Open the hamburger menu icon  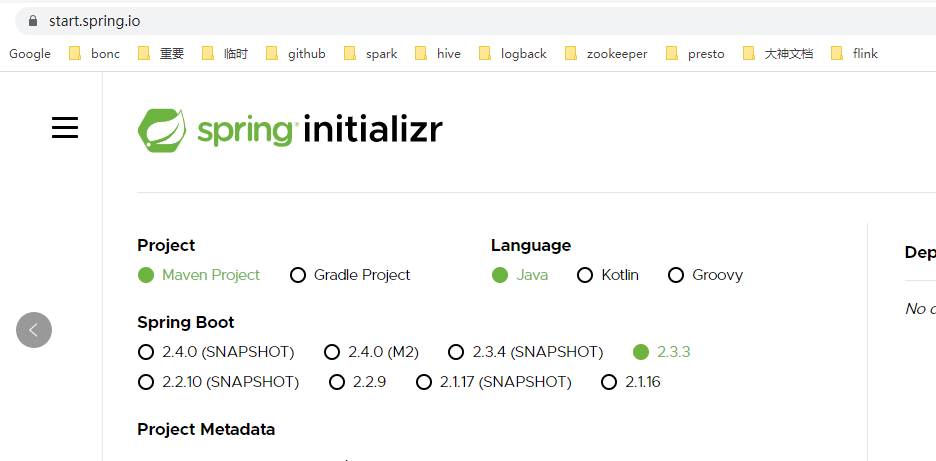coord(64,128)
